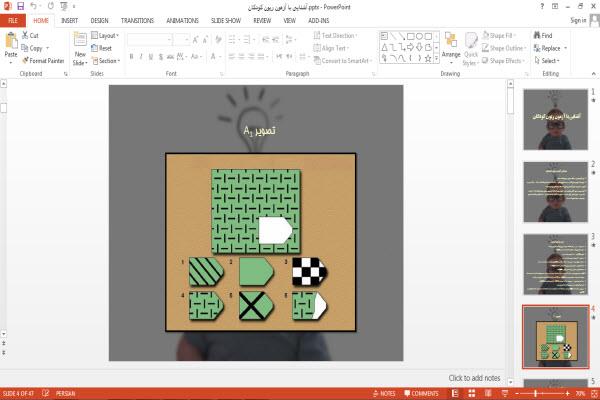
Task: Open Shape Fill dropdown
Action: (x=498, y=36)
